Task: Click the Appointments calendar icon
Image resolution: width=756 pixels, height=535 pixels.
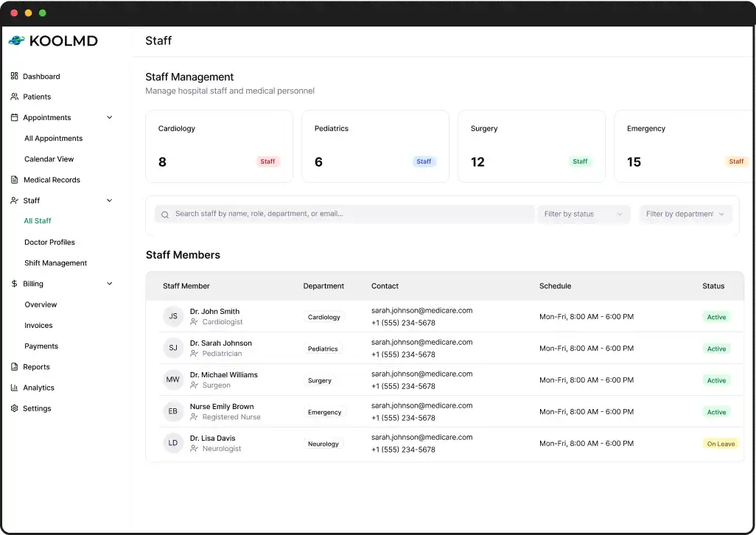Action: [15, 117]
